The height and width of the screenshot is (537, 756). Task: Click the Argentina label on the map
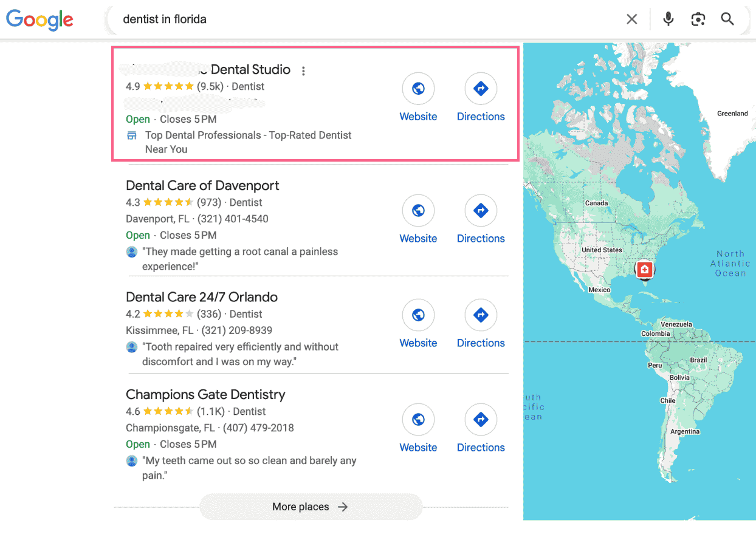tap(685, 432)
